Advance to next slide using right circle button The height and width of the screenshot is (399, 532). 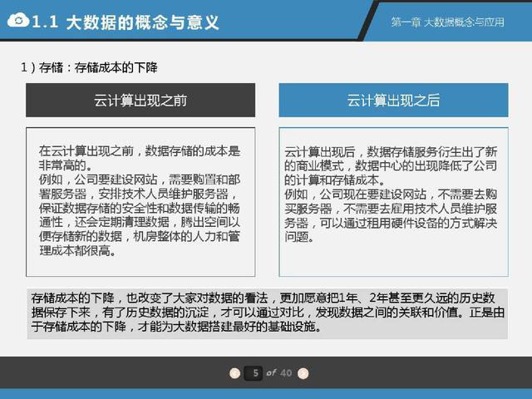[303, 372]
